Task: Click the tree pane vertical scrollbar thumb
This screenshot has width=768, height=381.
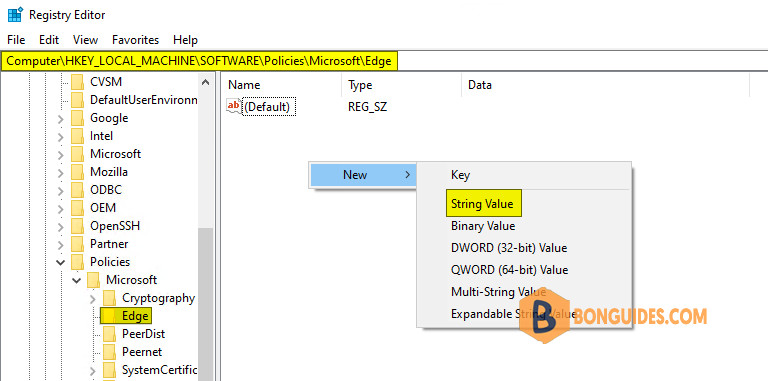Action: pos(206,304)
